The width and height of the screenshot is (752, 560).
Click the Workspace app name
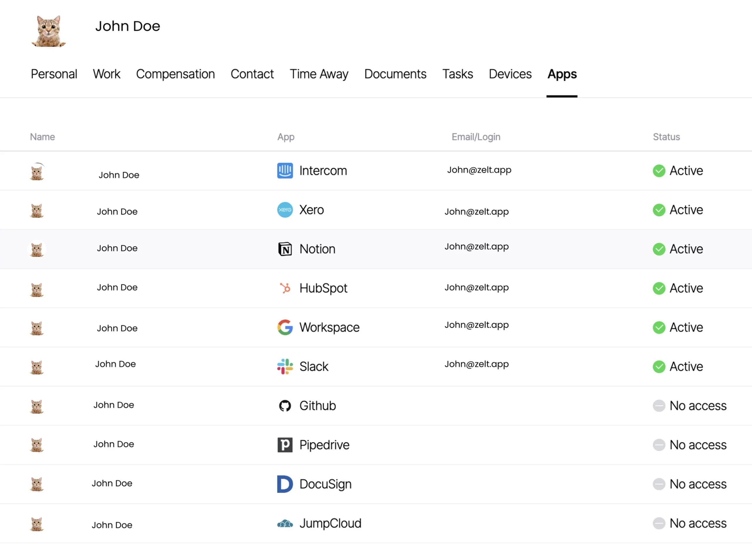[329, 328]
